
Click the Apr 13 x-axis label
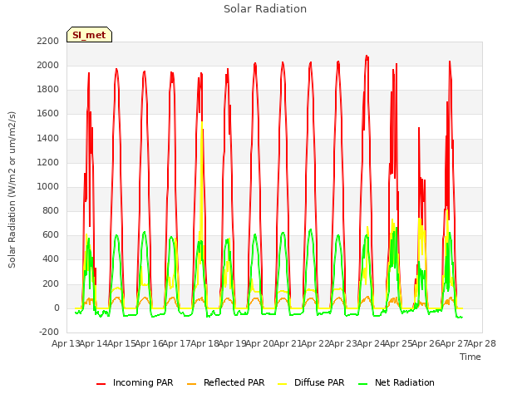tap(66, 343)
